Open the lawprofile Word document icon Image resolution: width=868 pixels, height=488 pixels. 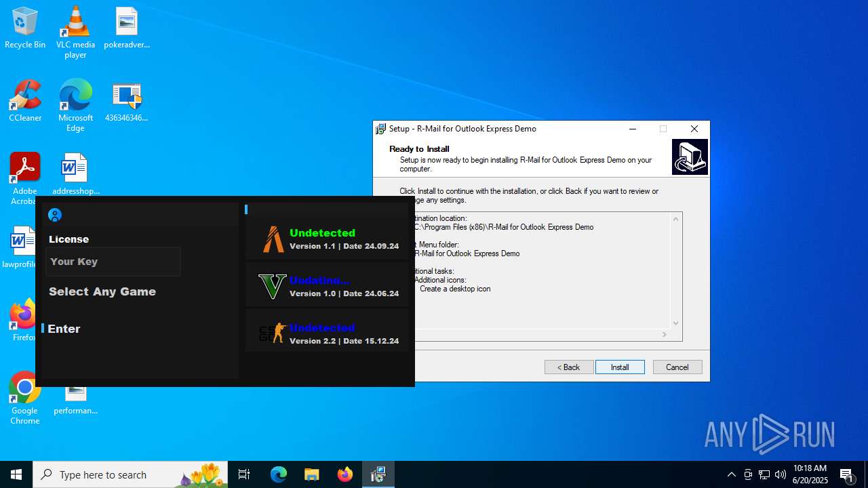coord(20,247)
